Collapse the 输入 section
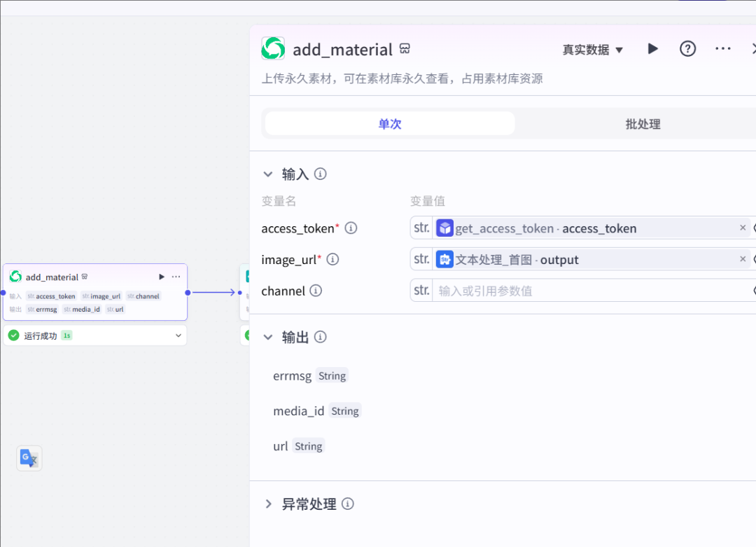 268,174
